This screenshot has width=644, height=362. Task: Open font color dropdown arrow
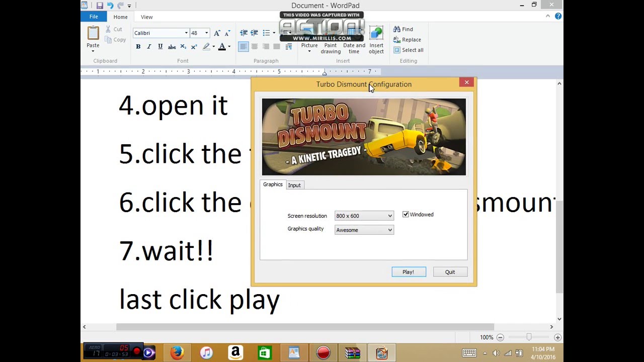pyautogui.click(x=229, y=47)
